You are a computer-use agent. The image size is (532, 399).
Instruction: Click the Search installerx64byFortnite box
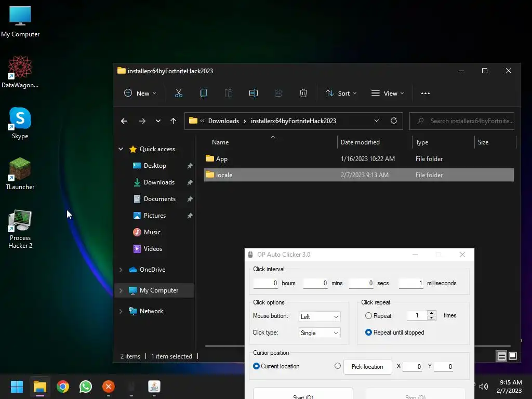[x=462, y=121]
